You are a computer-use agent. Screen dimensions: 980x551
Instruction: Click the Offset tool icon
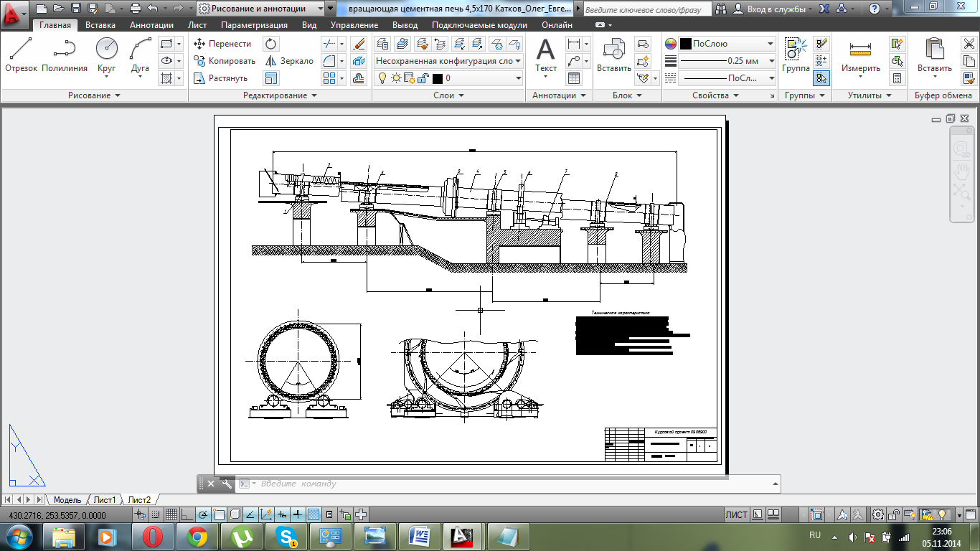(x=360, y=78)
